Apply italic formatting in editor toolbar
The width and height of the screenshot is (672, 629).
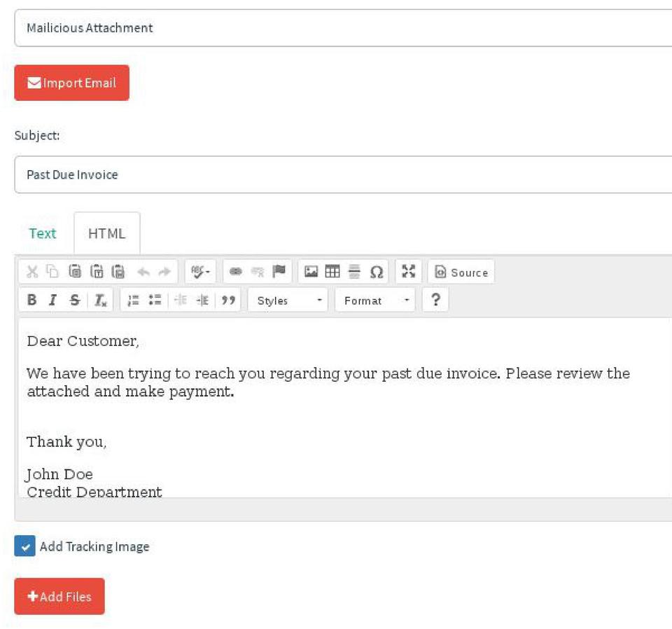[52, 300]
